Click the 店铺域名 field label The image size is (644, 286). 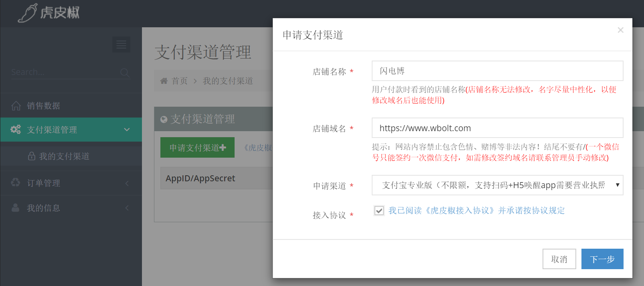329,128
